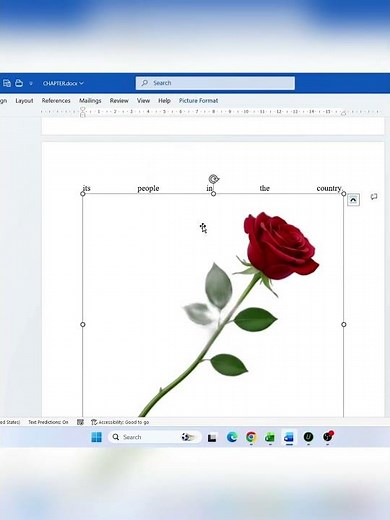Expand the CHAPTER.docx file name dropdown
Viewport: 390px width, 520px height.
pyautogui.click(x=63, y=83)
